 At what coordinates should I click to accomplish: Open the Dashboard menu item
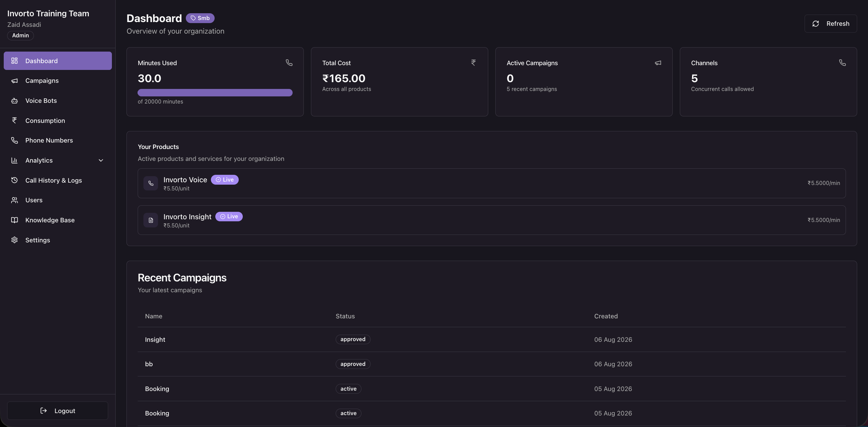coord(58,61)
